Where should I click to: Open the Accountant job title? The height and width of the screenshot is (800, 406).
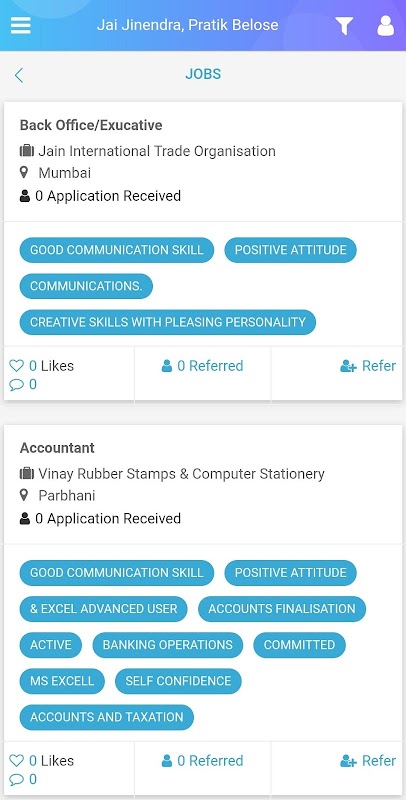(x=57, y=448)
